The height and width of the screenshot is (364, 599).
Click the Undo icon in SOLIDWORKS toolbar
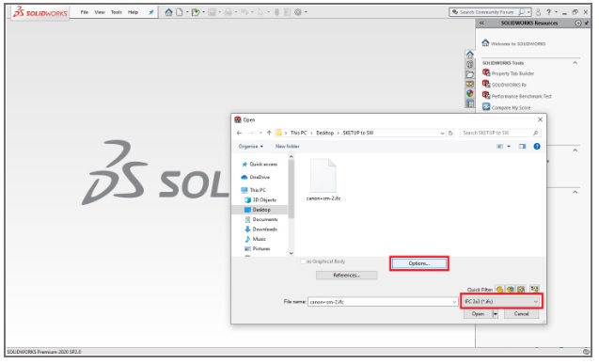[x=244, y=12]
